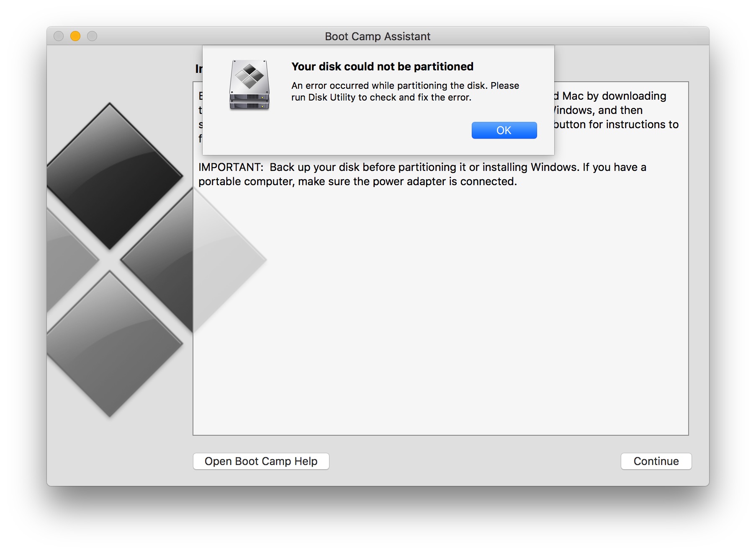Click the Boot Camp Assistant window title
The image size is (756, 553).
[x=378, y=36]
